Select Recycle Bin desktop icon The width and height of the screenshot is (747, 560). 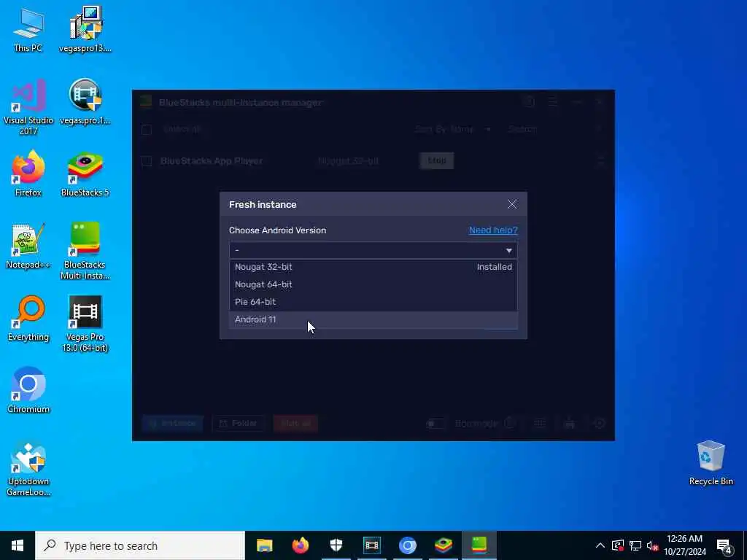tap(711, 463)
